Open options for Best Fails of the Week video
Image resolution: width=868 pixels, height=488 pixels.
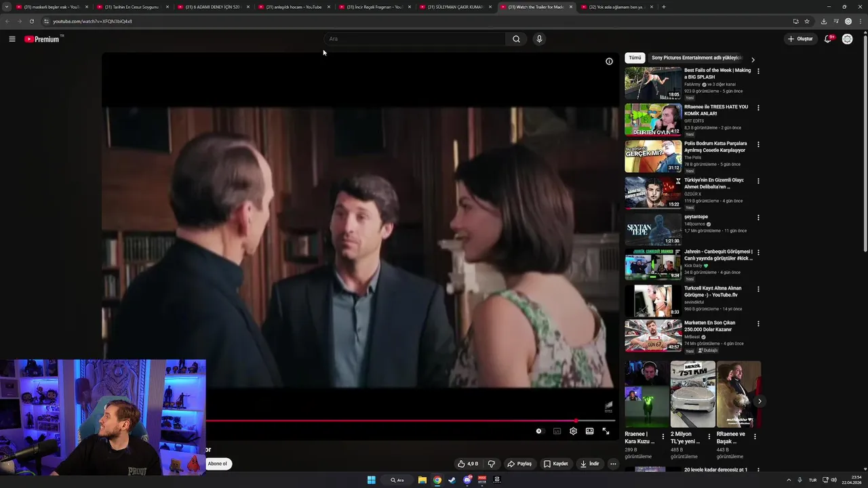tap(758, 71)
